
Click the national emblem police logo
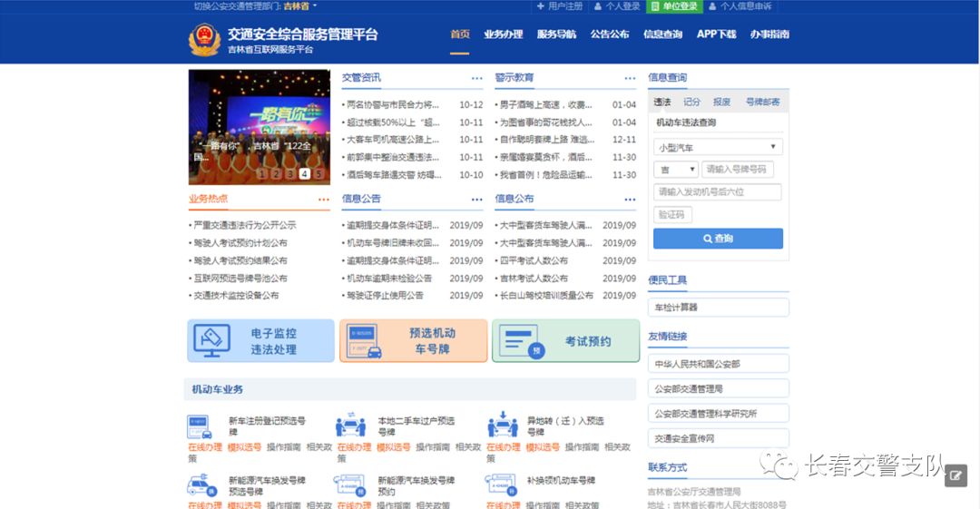tap(204, 40)
